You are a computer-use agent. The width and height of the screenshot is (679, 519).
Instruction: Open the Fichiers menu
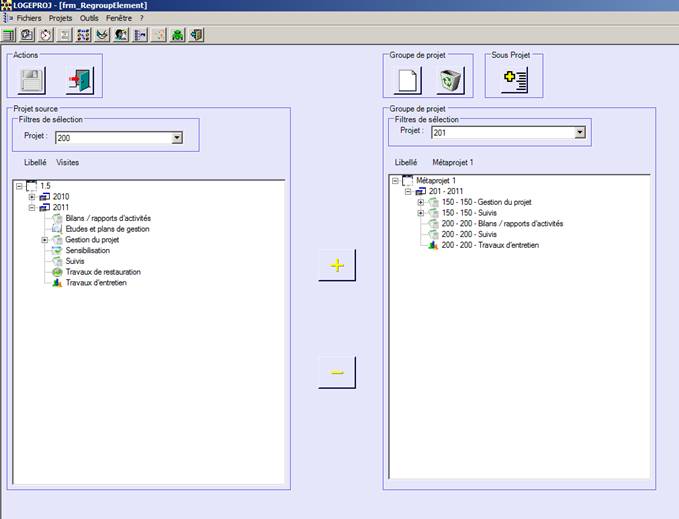click(29, 18)
